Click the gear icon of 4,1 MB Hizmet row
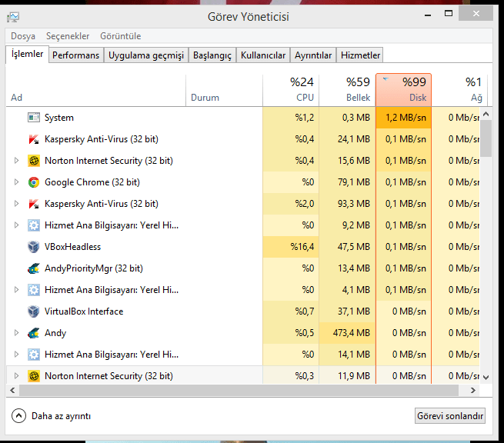Image resolution: width=504 pixels, height=443 pixels. click(33, 290)
